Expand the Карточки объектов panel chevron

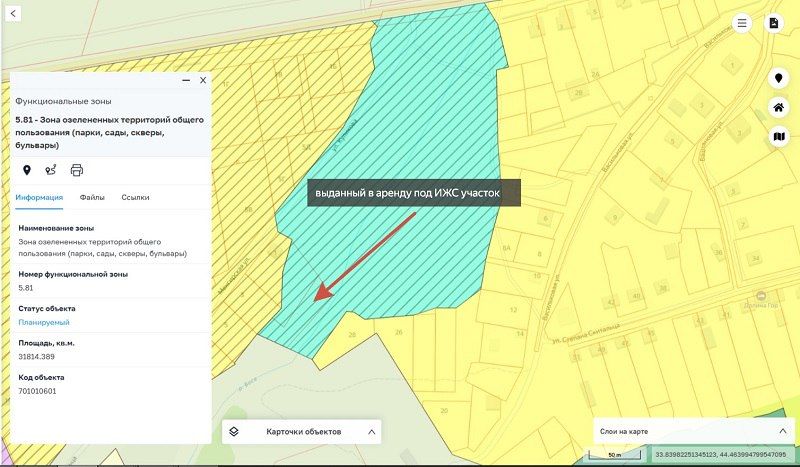click(371, 432)
